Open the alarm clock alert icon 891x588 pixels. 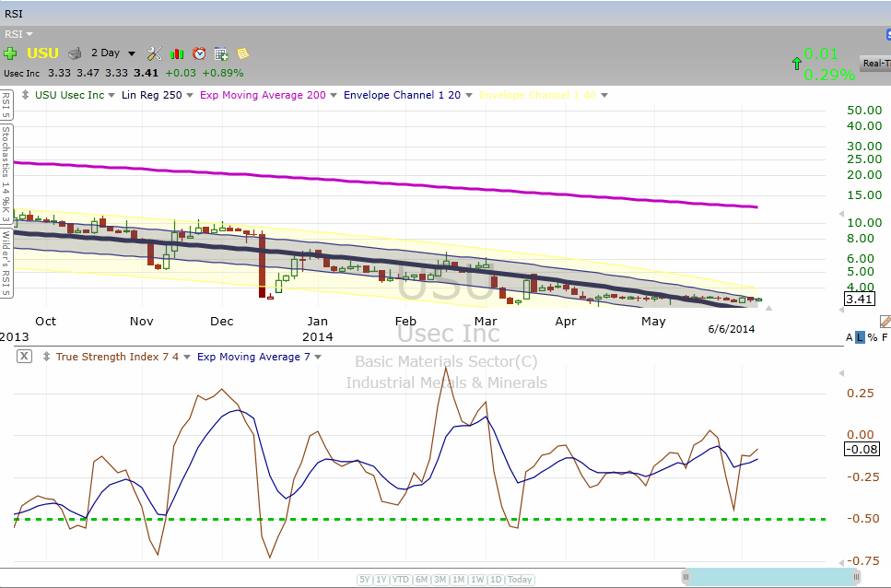point(199,53)
